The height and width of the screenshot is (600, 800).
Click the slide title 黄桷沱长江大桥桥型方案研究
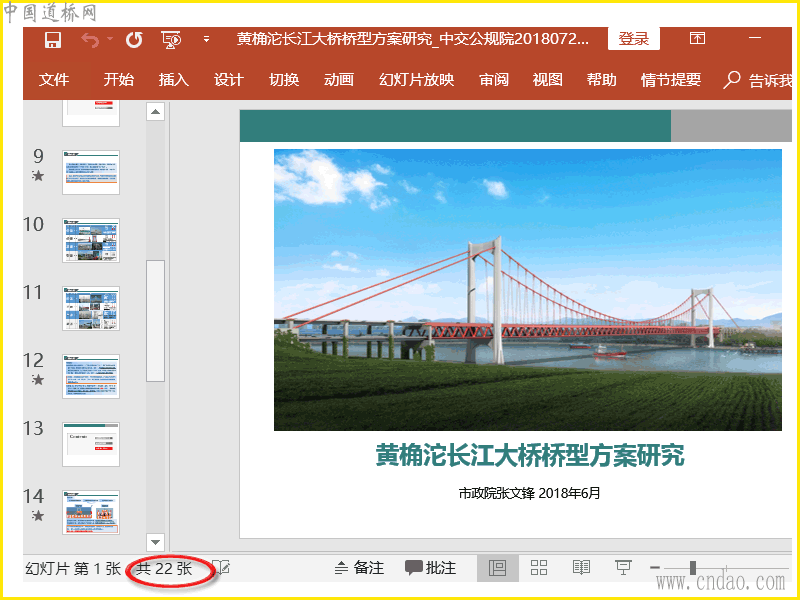[530, 455]
